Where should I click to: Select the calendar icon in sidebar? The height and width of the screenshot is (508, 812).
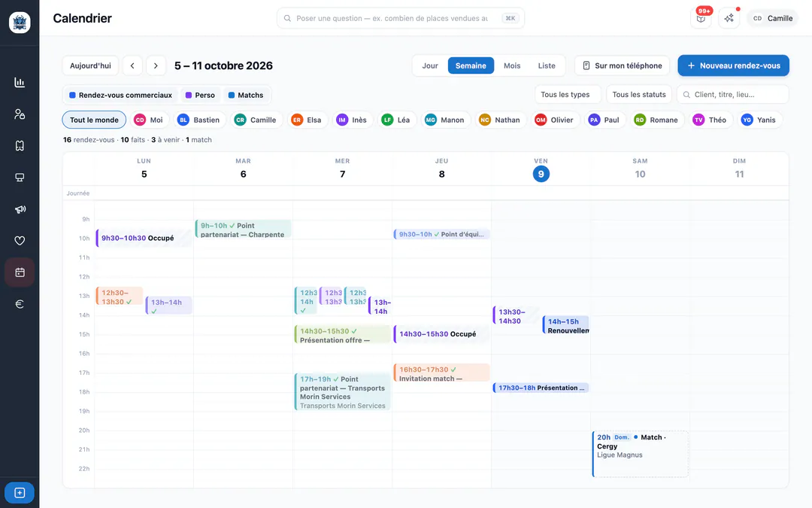point(20,272)
